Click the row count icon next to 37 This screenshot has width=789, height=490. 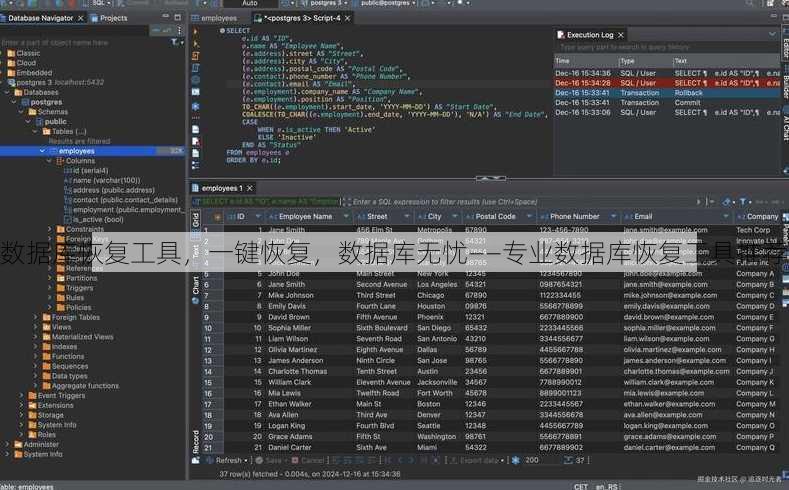click(568, 460)
